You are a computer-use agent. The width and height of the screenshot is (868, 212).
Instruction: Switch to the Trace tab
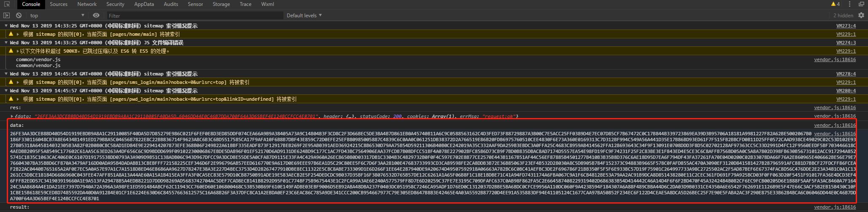(x=245, y=4)
